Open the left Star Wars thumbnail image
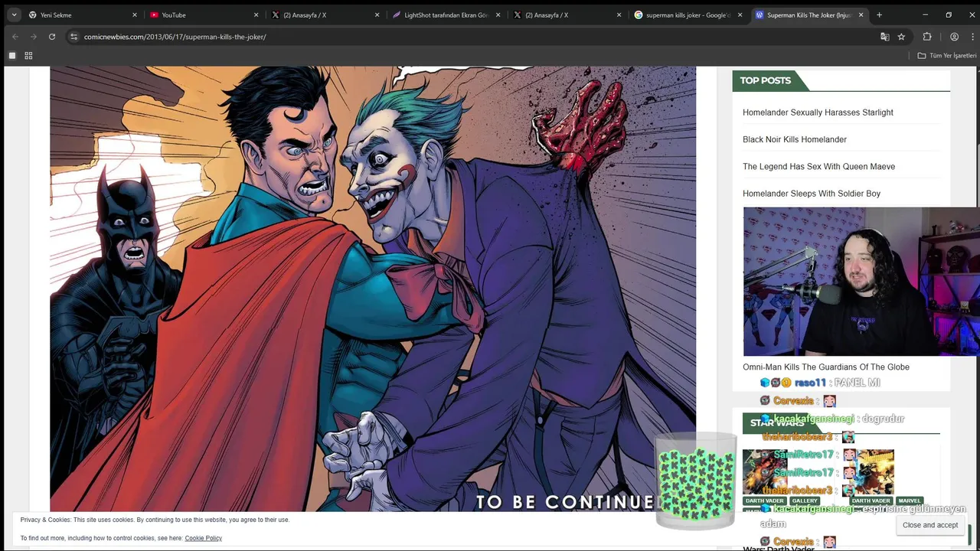 tap(764, 472)
